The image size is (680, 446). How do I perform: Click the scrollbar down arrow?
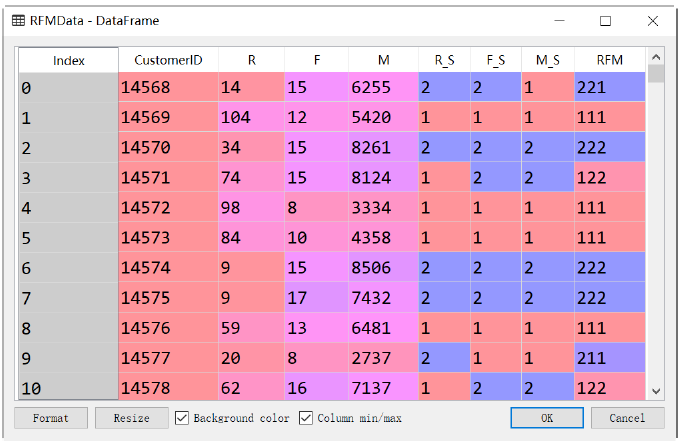[656, 391]
